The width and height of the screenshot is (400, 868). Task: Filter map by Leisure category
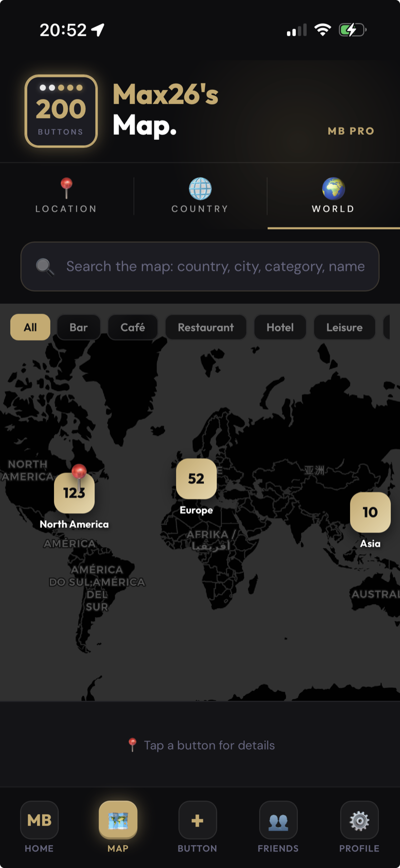(x=344, y=327)
